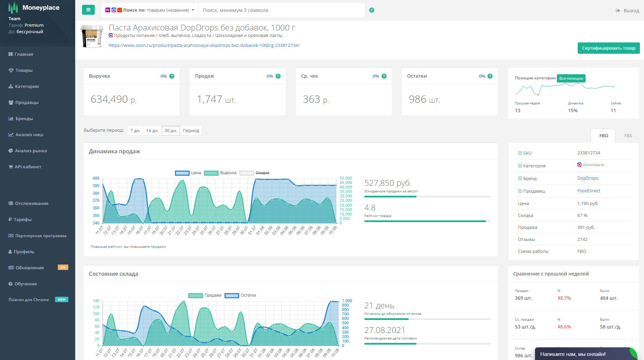Image resolution: width=644 pixels, height=360 pixels.
Task: Click the Ср. чек help icon
Action: point(384,76)
